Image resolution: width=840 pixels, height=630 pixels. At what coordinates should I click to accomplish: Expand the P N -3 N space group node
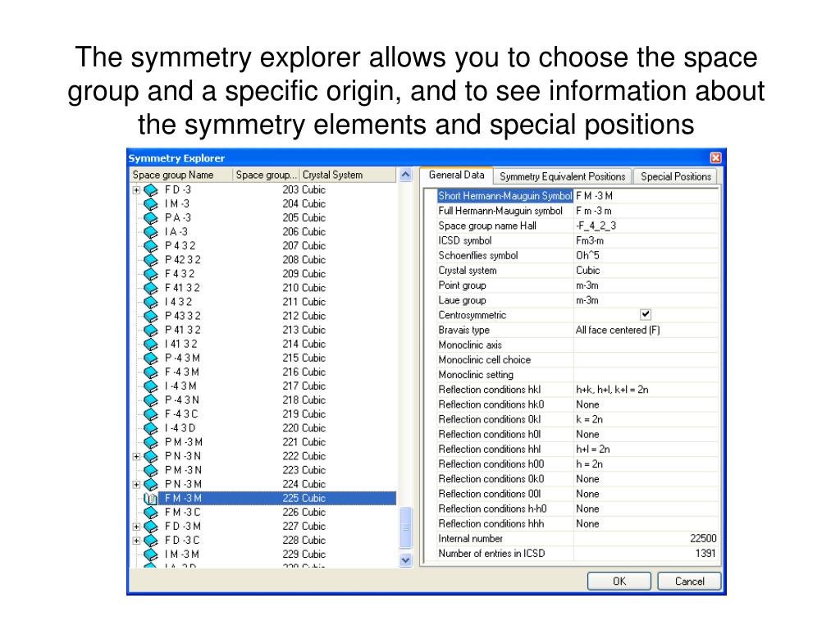coord(137,456)
